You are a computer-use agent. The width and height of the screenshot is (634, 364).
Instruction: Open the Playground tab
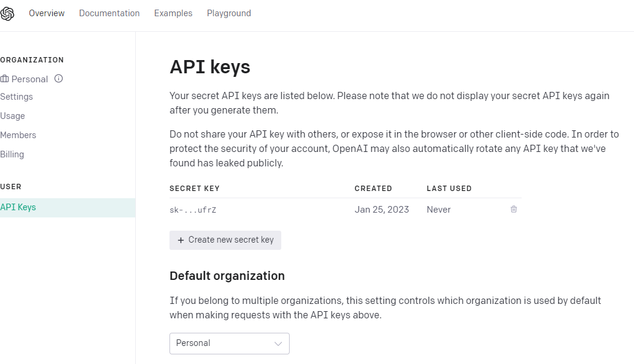tap(229, 13)
